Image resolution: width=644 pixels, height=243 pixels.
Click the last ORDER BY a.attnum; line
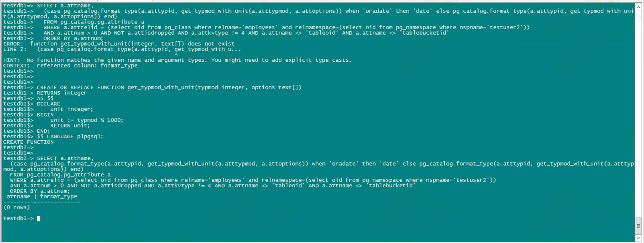[x=40, y=191]
